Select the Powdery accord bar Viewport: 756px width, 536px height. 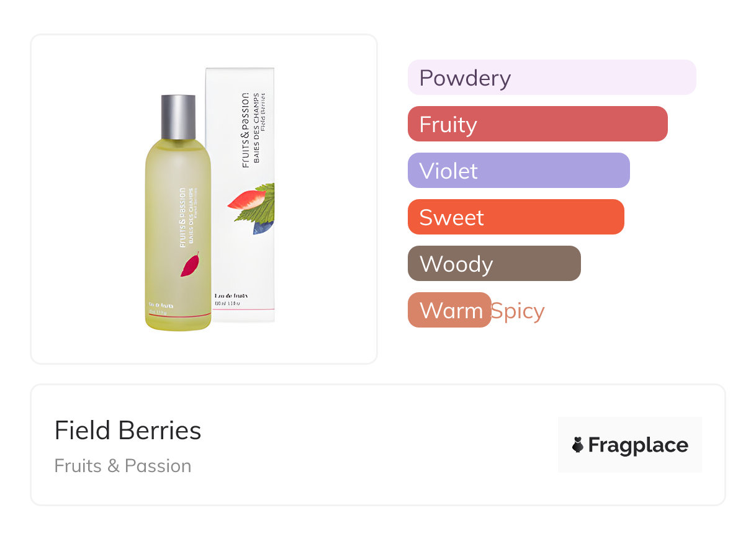coord(551,78)
